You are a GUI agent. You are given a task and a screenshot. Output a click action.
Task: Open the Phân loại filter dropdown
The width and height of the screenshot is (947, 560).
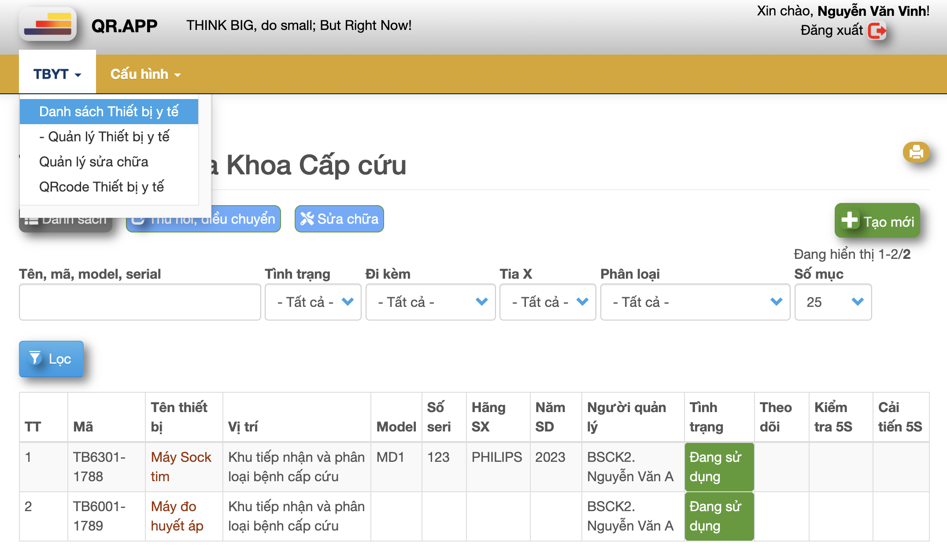(695, 302)
